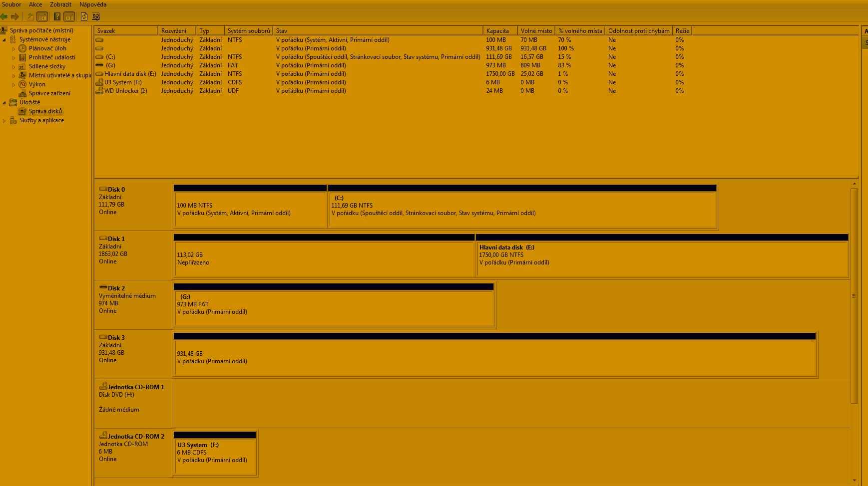
Task: Sort by the Systém souborů column header
Action: pos(248,31)
